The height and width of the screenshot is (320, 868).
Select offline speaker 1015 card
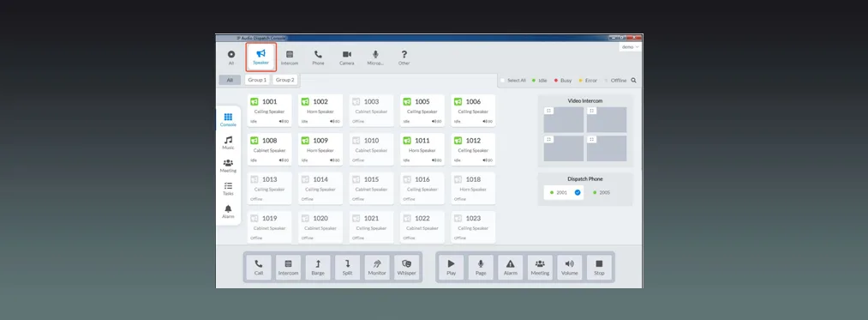pos(371,188)
